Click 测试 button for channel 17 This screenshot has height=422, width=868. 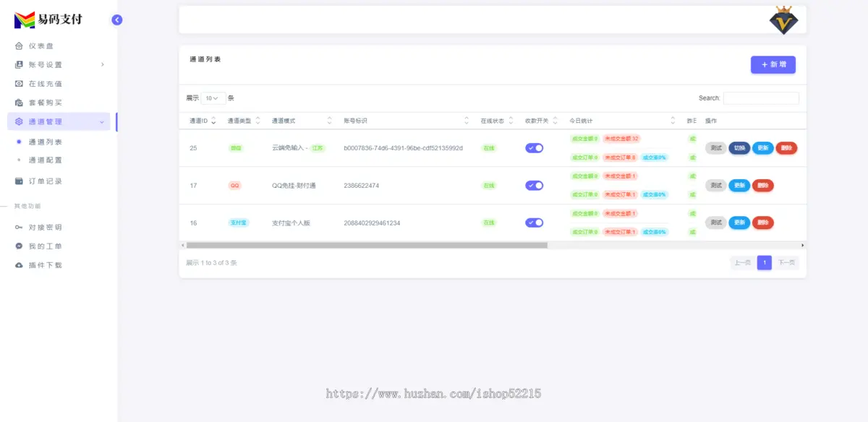coord(715,185)
